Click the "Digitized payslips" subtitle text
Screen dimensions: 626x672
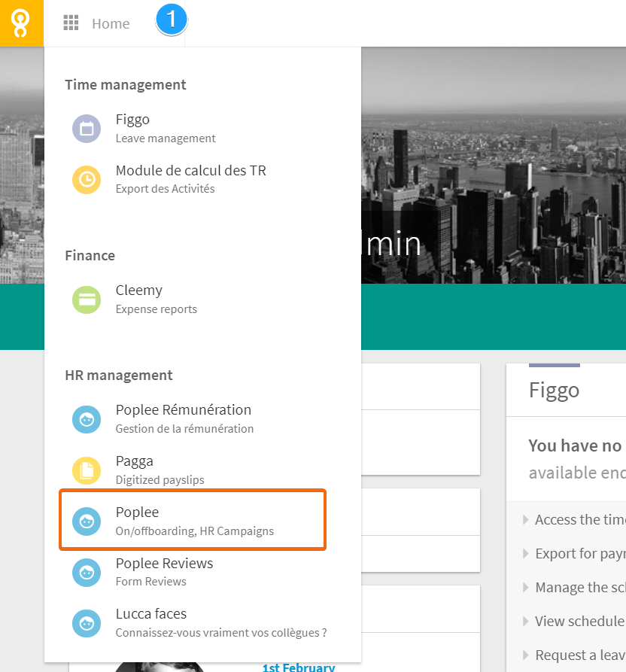(x=160, y=480)
